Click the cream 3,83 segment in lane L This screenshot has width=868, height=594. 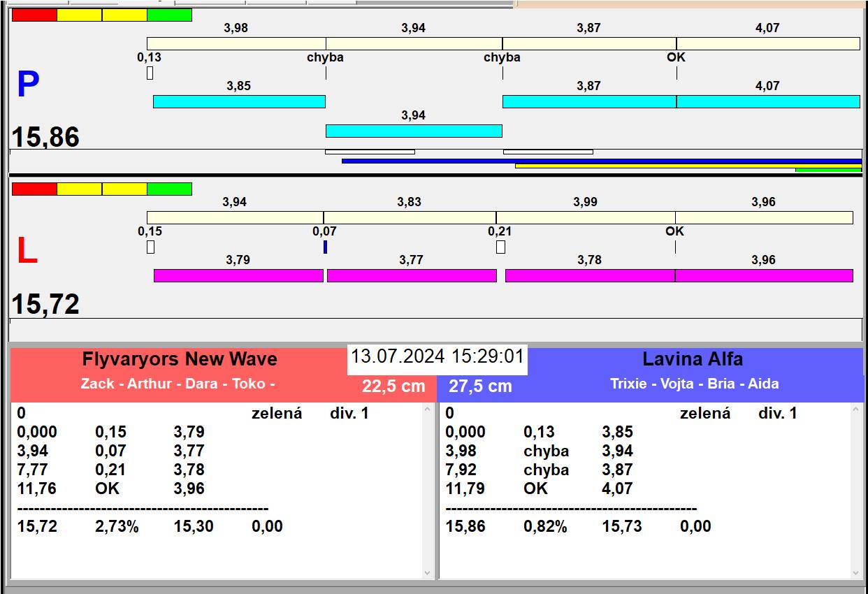click(410, 217)
